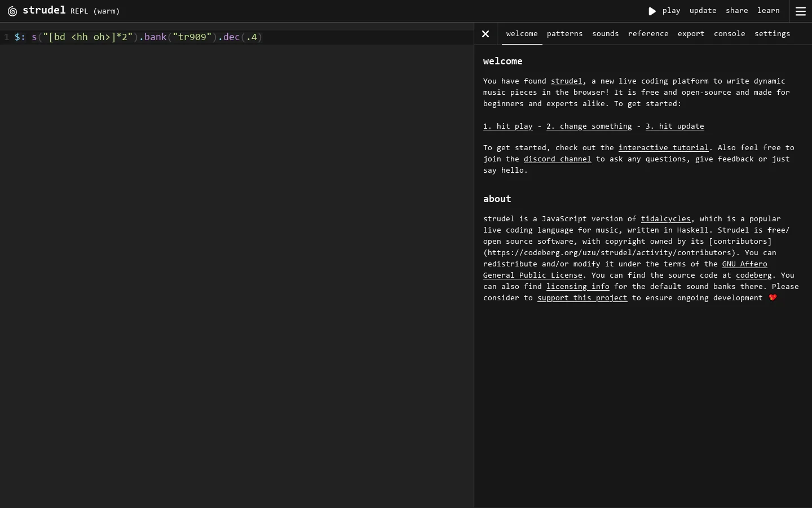The width and height of the screenshot is (812, 508).
Task: Show the console tab
Action: (730, 34)
